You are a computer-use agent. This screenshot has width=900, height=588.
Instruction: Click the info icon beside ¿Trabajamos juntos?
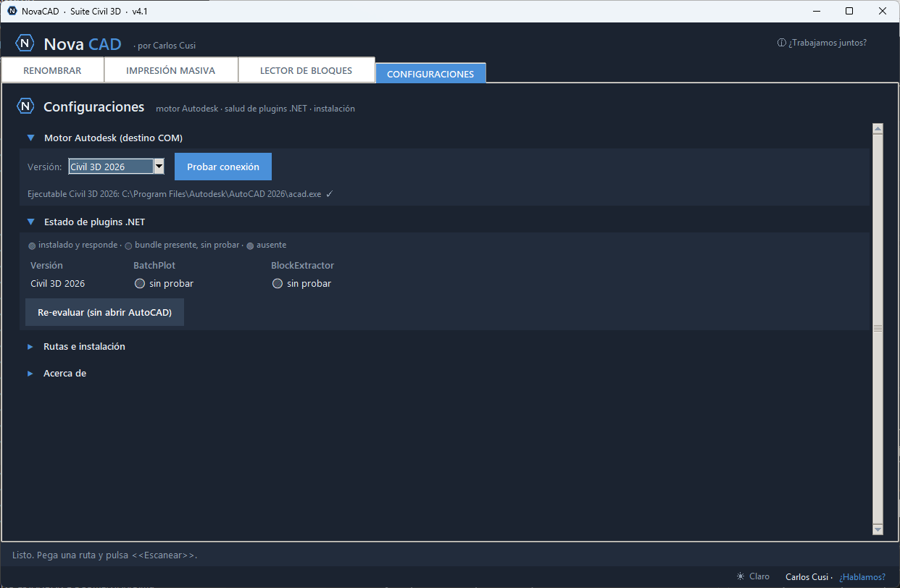coord(781,43)
